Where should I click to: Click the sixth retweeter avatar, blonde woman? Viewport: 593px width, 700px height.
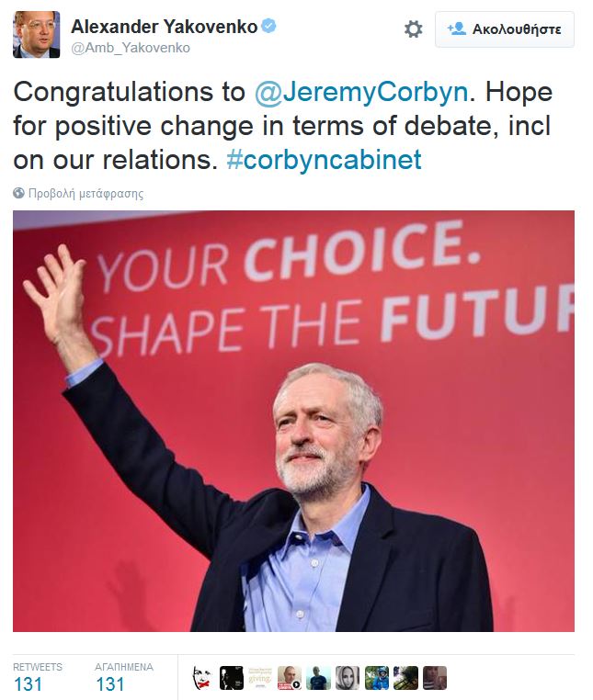348,678
